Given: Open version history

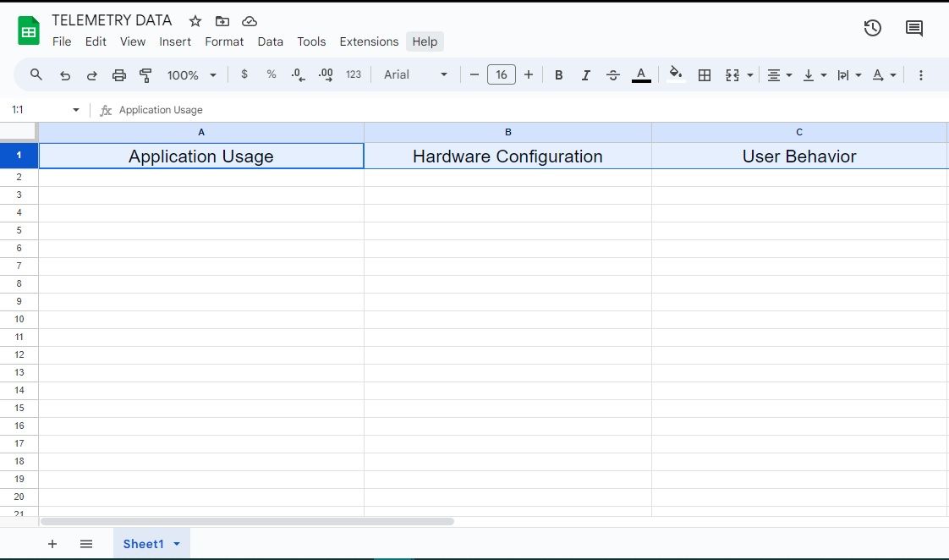Looking at the screenshot, I should point(872,28).
